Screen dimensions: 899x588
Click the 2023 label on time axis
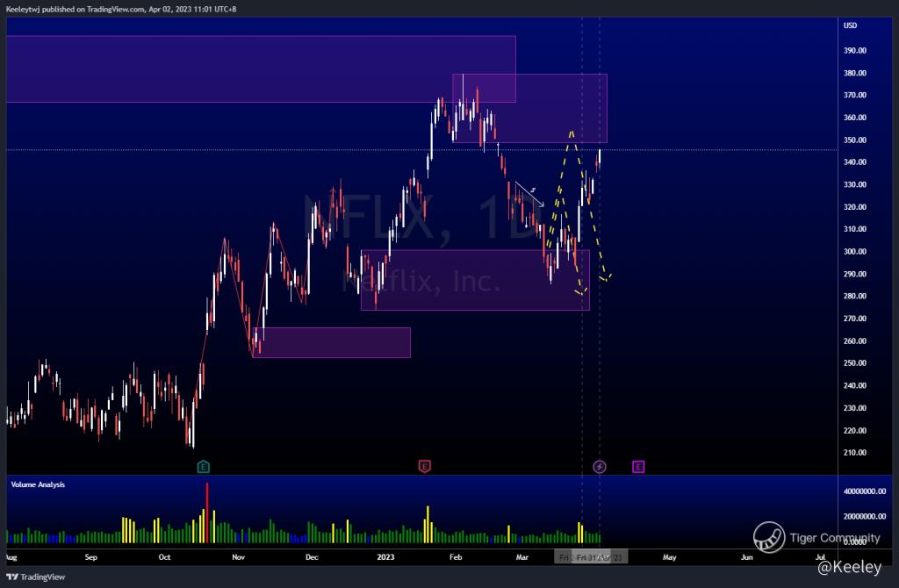[386, 557]
